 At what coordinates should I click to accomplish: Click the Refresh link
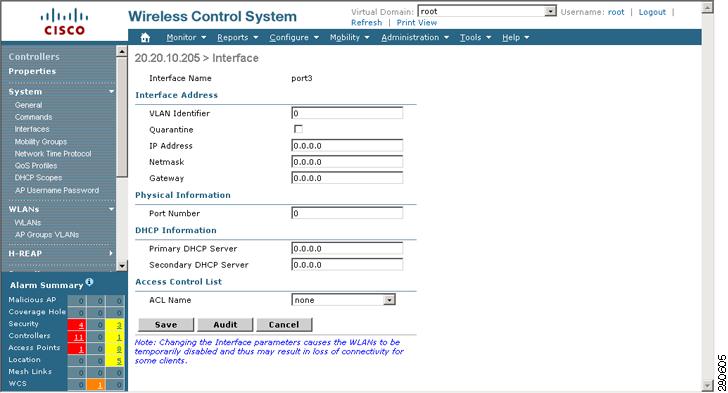(x=366, y=22)
